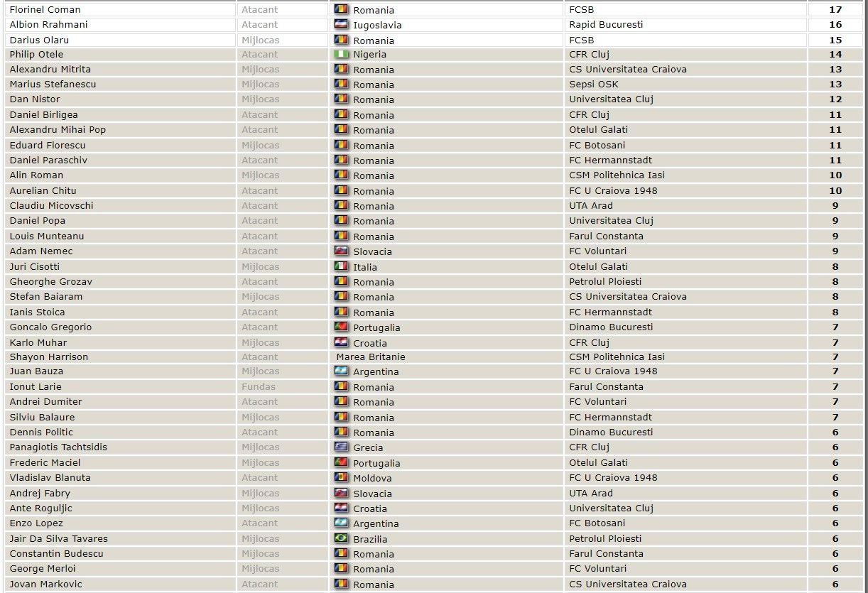
Task: Click the Romania flag in Florinel Coman row
Action: (x=342, y=10)
